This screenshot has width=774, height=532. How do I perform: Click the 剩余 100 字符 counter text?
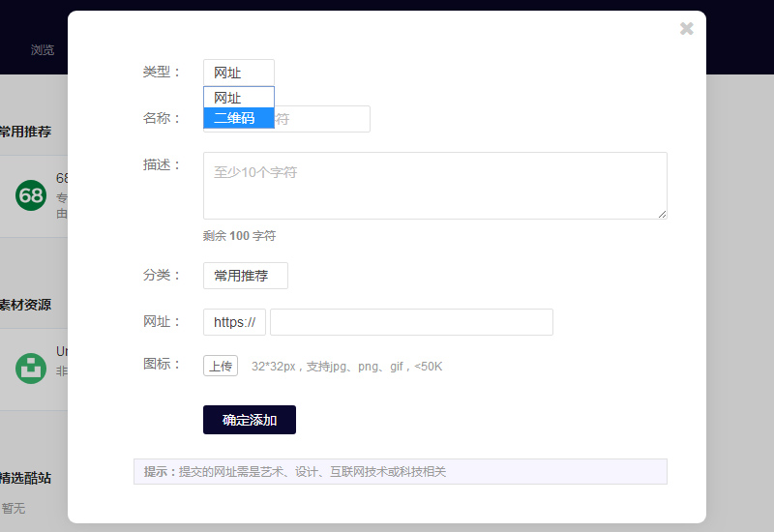239,236
